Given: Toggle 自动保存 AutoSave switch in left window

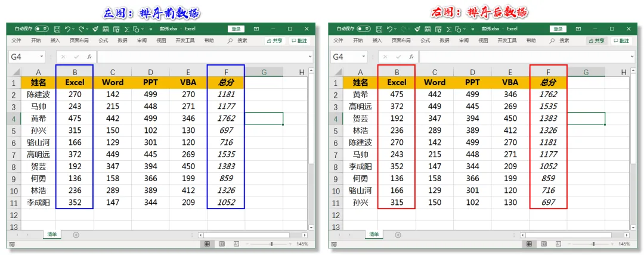Looking at the screenshot, I should click(42, 29).
